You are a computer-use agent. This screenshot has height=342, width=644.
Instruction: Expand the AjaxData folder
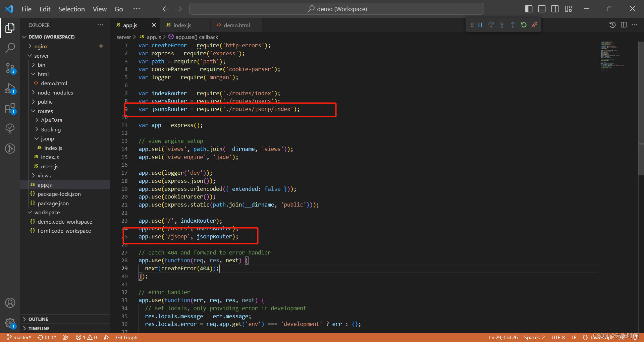[x=65, y=120]
